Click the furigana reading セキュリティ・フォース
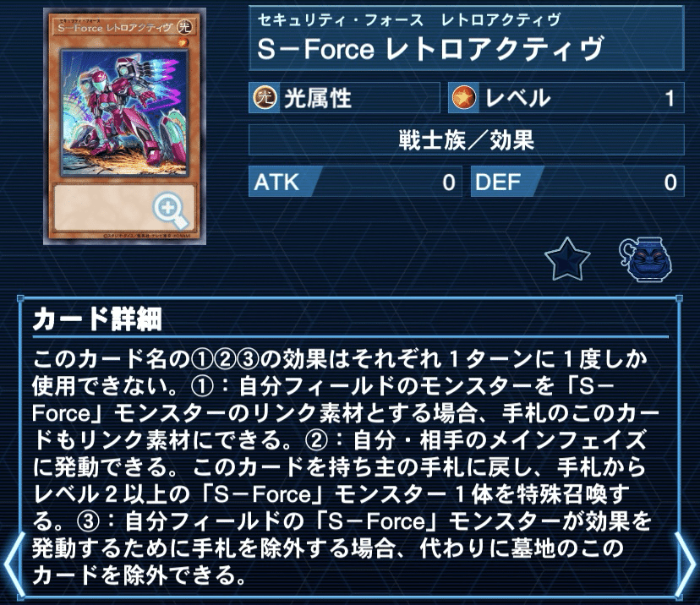The image size is (700, 605). [340, 20]
